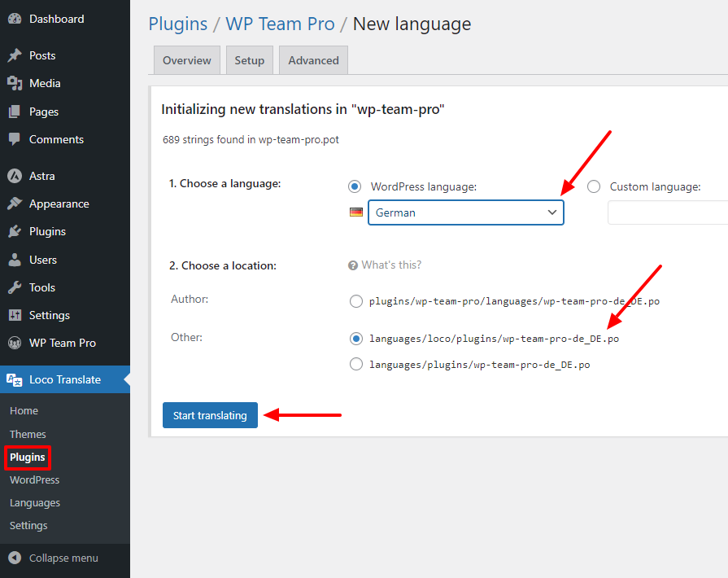The height and width of the screenshot is (578, 728).
Task: Click the WordPress language label text
Action: pyautogui.click(x=424, y=186)
